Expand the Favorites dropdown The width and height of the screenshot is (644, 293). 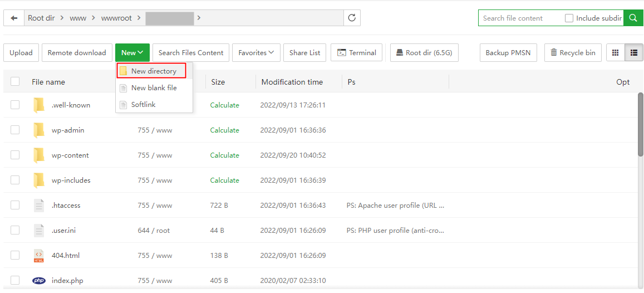click(256, 52)
